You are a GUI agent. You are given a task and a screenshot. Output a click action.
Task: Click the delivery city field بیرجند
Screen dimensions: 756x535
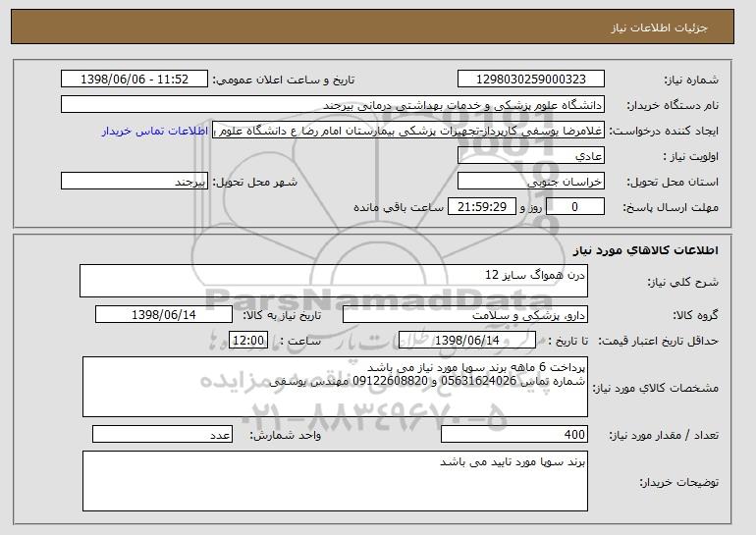(x=135, y=182)
